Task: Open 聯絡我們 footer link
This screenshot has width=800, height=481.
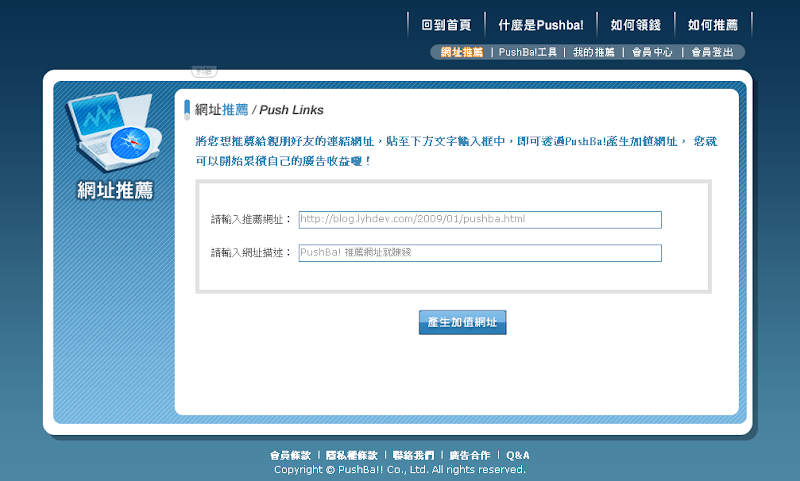Action: click(x=413, y=455)
